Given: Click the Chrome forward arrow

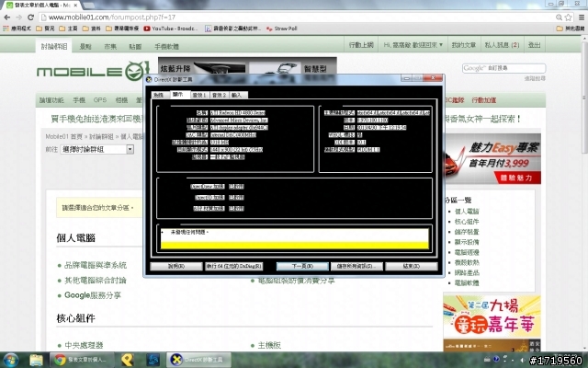Looking at the screenshot, I should tap(18, 17).
